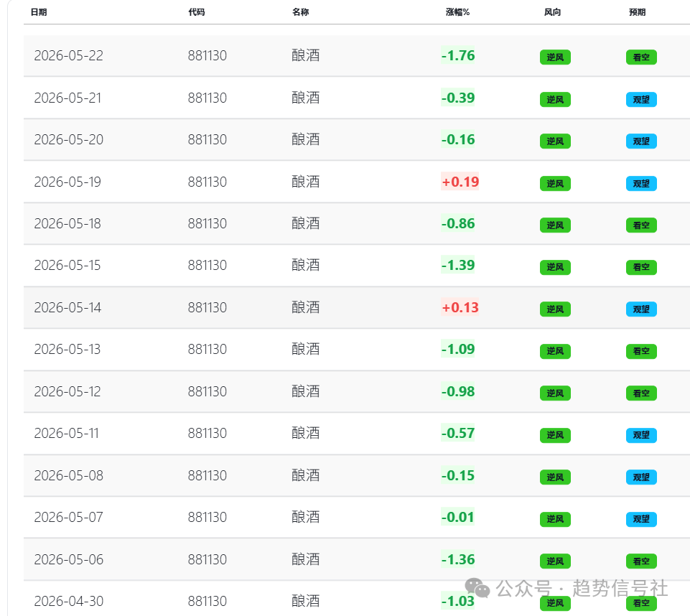Select date cell 2026-05-21

coord(67,98)
